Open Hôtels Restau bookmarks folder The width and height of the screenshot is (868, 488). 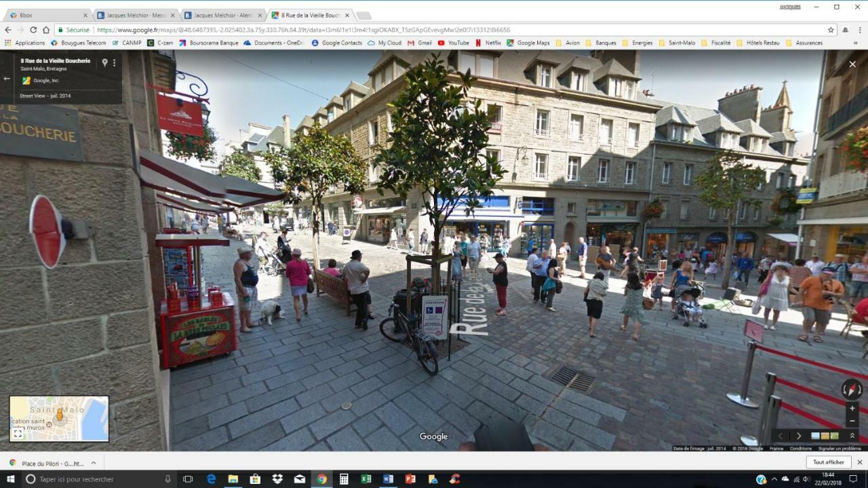tap(758, 43)
